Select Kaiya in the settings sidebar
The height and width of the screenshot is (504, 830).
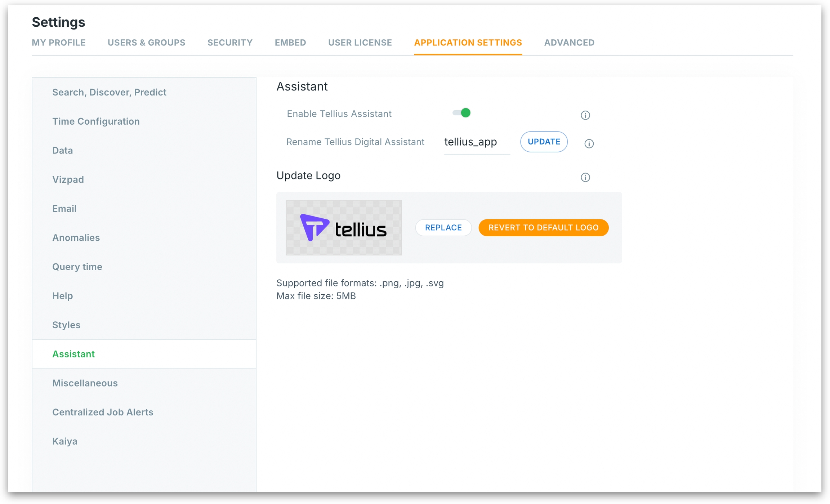coord(65,441)
